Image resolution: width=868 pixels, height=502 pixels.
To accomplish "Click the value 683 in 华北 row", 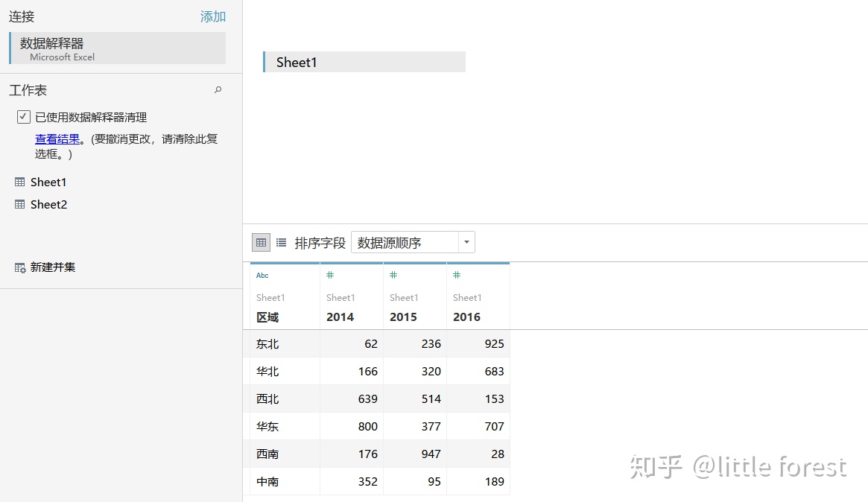I will pyautogui.click(x=494, y=372).
